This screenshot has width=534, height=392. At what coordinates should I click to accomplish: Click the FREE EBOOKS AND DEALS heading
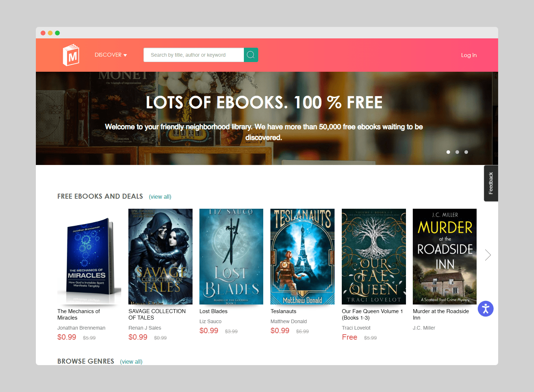pos(100,196)
